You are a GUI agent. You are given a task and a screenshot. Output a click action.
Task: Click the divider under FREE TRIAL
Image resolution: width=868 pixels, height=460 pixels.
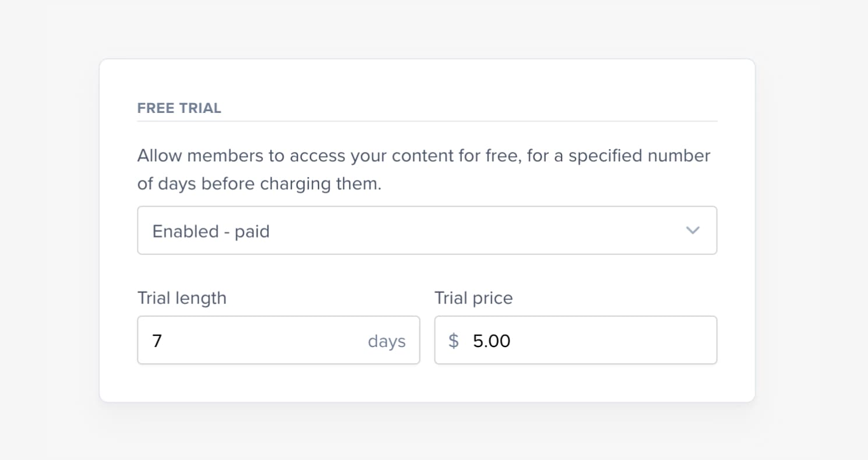coord(426,121)
